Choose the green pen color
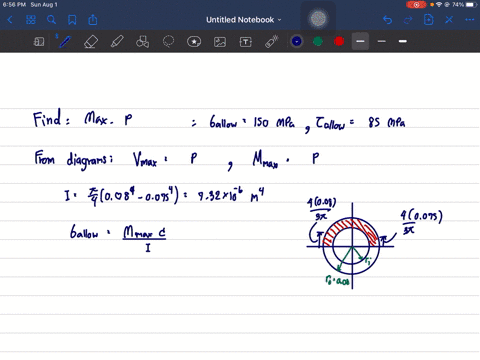The width and height of the screenshot is (480, 360). 318,41
